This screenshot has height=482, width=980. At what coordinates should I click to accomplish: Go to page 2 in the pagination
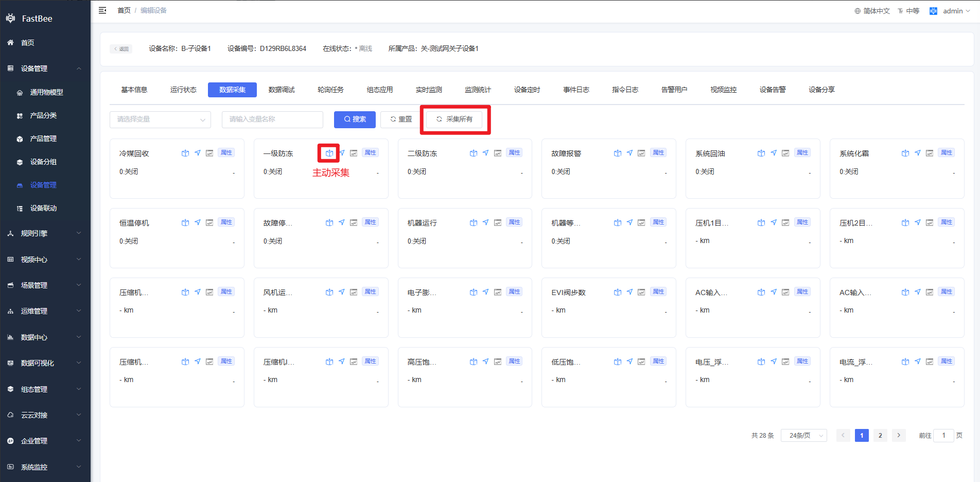[880, 436]
